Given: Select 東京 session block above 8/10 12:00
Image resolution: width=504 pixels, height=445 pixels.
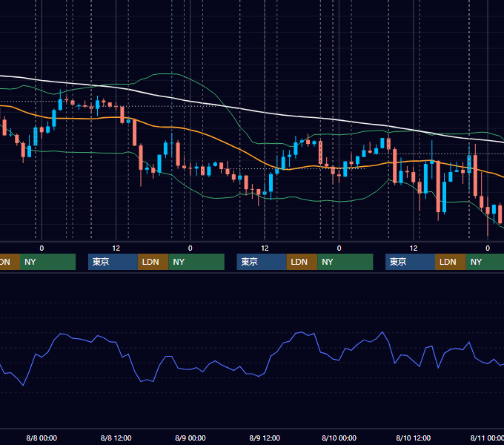Looking at the screenshot, I should coord(410,262).
